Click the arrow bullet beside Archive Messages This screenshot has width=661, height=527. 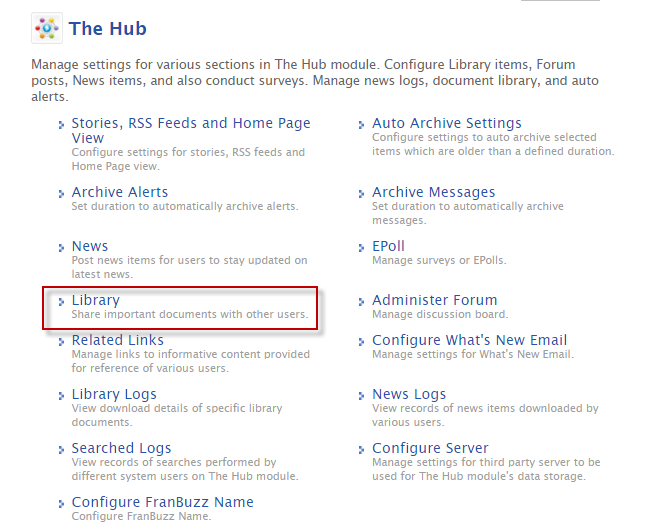click(x=361, y=194)
